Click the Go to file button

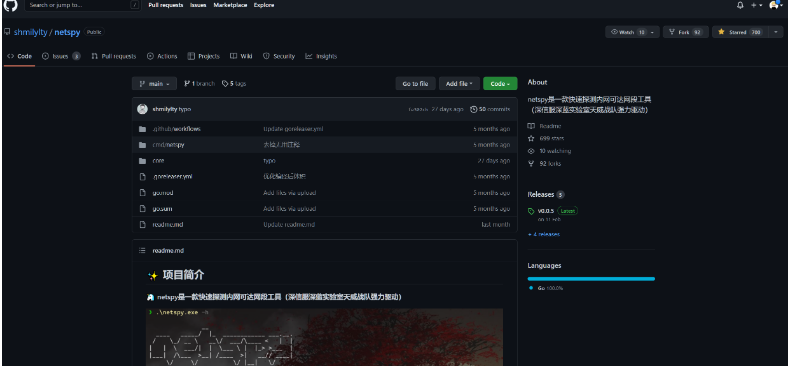pyautogui.click(x=415, y=84)
